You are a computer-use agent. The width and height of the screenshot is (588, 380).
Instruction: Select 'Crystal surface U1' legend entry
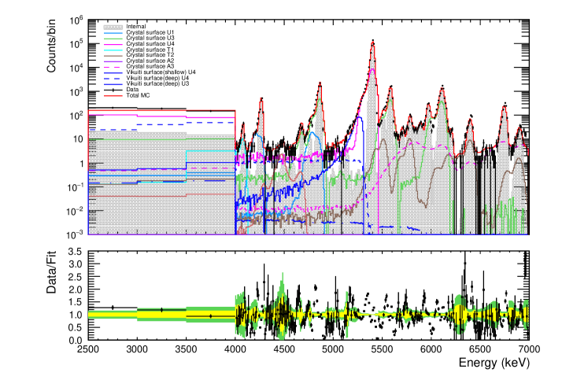150,32
